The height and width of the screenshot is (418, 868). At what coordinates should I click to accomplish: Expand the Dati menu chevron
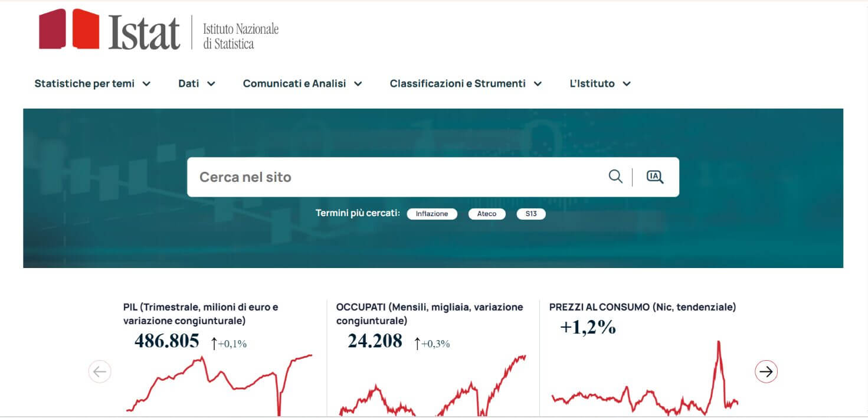(x=212, y=83)
